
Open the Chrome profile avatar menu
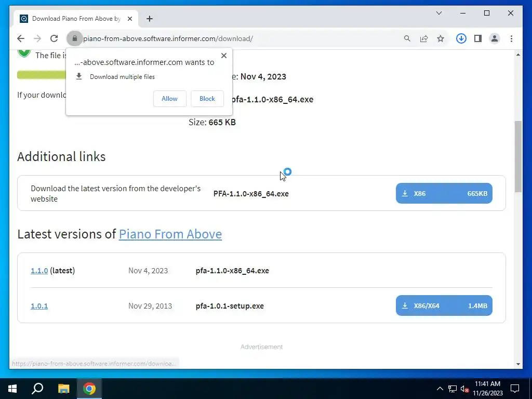495,38
